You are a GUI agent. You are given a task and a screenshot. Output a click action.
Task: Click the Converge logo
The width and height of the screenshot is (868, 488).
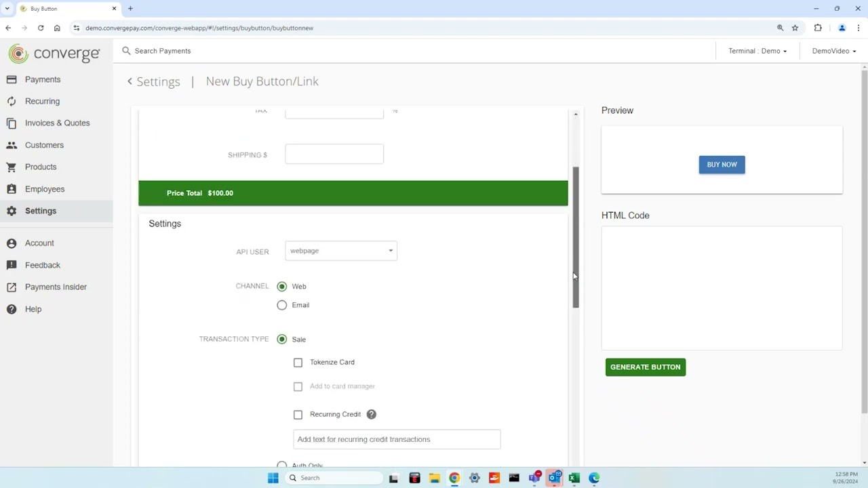click(x=54, y=54)
